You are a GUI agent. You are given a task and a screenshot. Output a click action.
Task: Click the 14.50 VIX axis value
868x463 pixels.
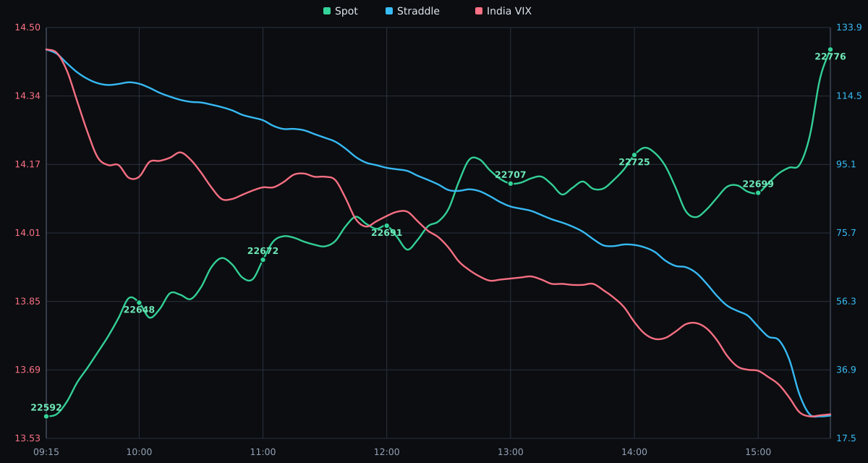[x=27, y=27]
